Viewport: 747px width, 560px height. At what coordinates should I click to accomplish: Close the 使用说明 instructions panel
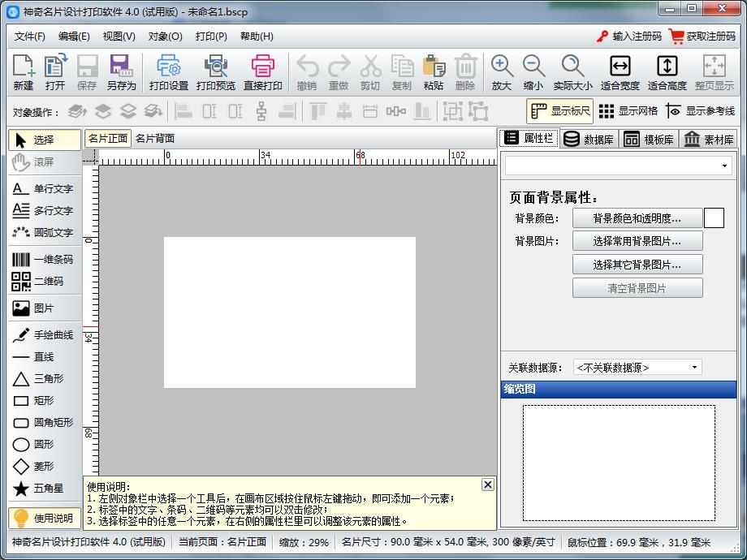(x=487, y=485)
